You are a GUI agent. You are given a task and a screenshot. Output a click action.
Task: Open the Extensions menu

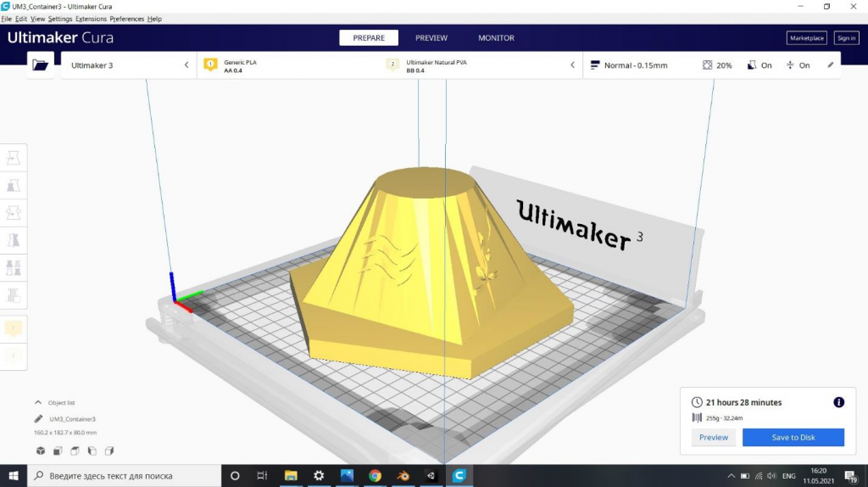click(91, 19)
